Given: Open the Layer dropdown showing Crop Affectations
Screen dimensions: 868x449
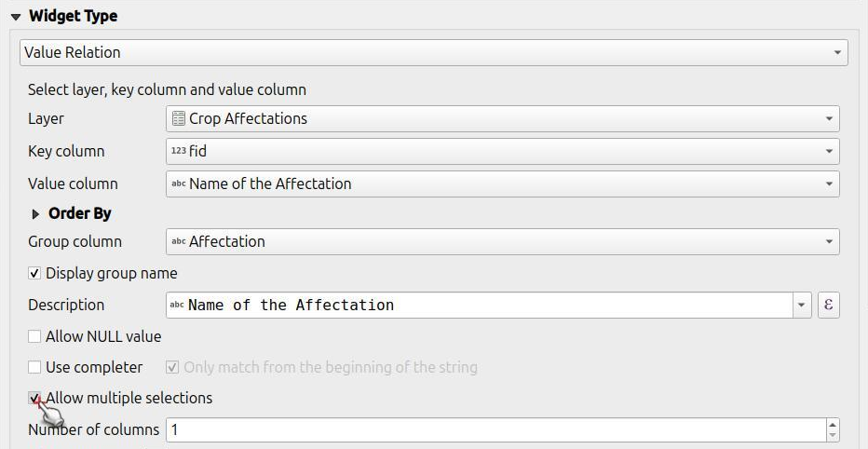Looking at the screenshot, I should click(503, 118).
